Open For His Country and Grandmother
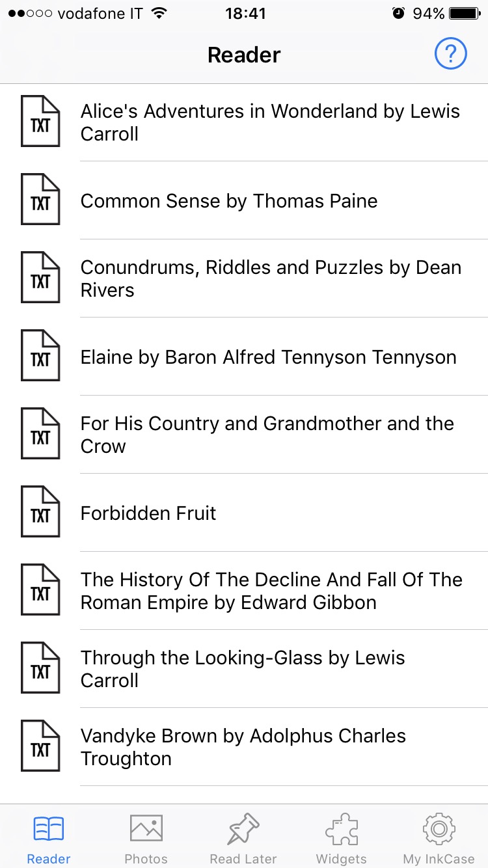 click(x=267, y=435)
